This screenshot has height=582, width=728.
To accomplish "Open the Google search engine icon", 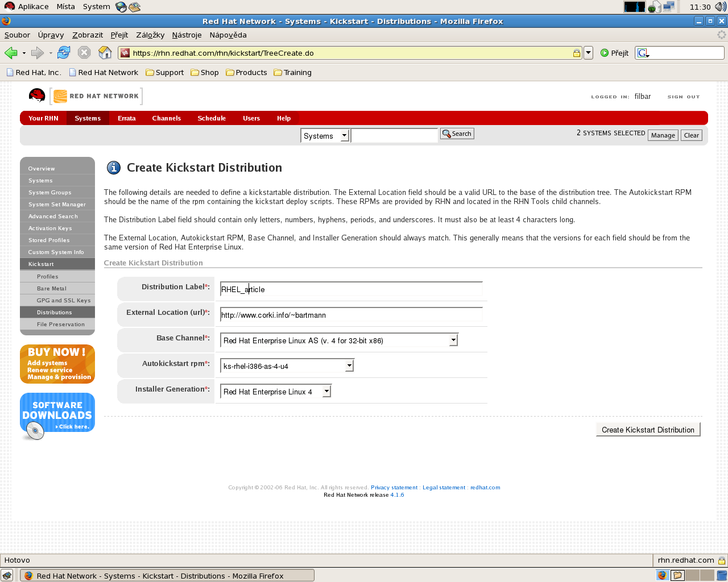I will point(643,53).
